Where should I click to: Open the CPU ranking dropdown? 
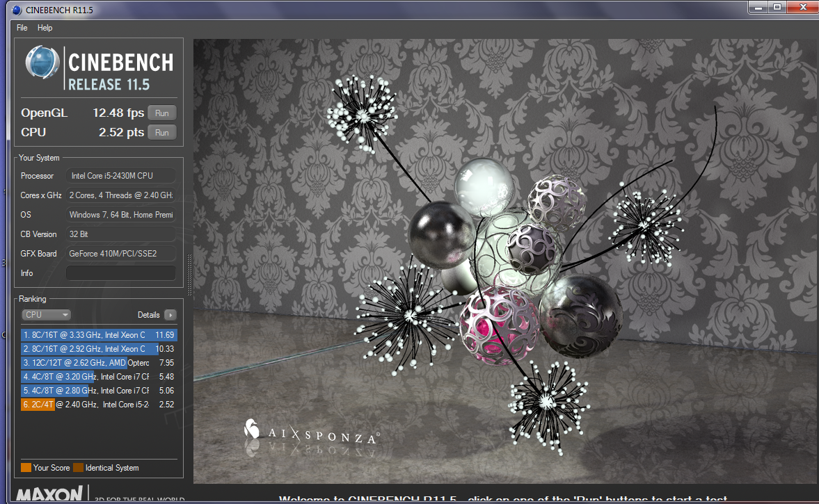click(x=46, y=315)
